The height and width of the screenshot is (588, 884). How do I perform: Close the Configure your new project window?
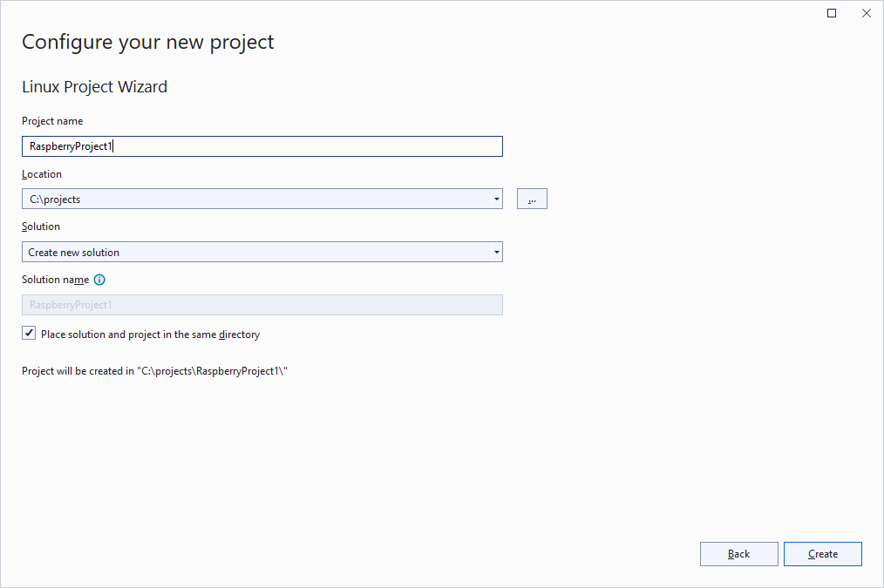[866, 13]
